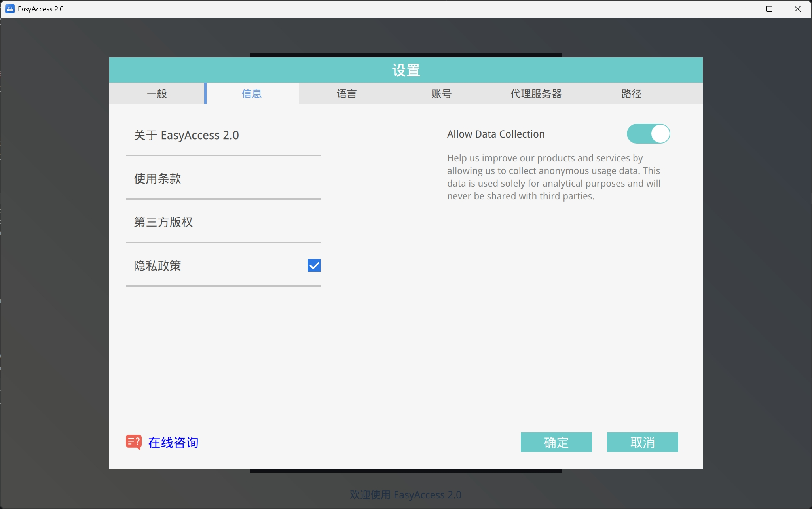Open the 隐私政策 entry text
Screen dimensions: 812x509
[x=157, y=266]
